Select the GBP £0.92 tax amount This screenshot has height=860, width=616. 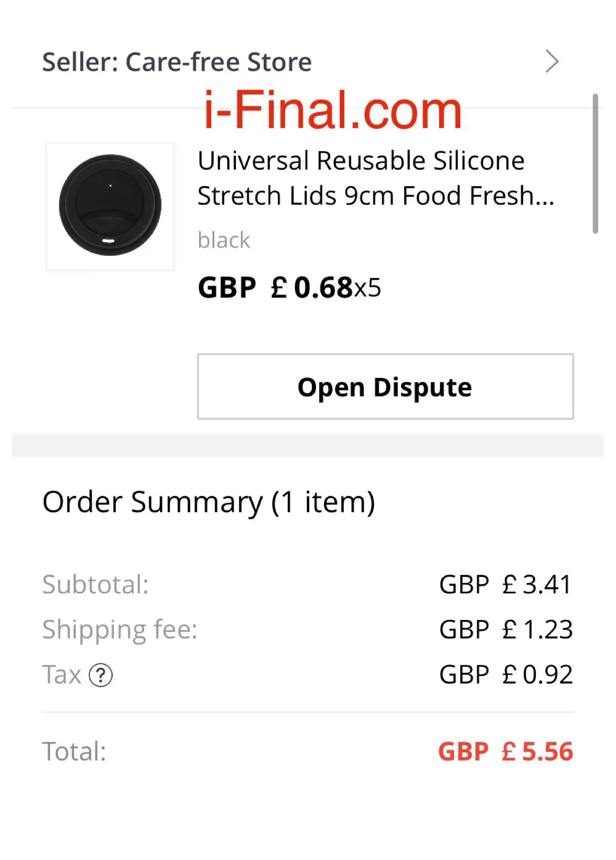coord(505,674)
